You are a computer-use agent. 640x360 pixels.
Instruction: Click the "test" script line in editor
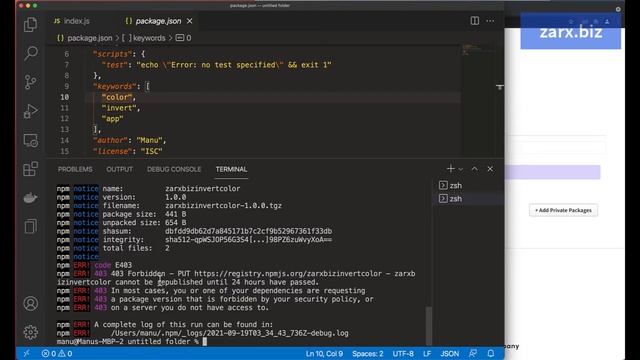pyautogui.click(x=216, y=65)
